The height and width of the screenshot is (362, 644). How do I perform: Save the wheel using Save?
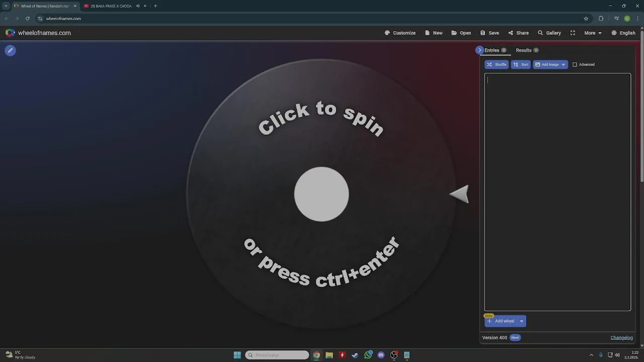coord(490,33)
